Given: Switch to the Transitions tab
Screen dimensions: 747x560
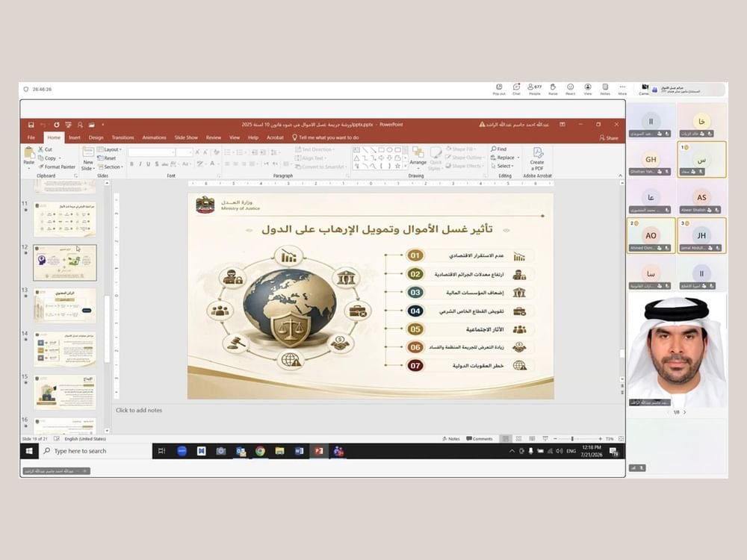Looking at the screenshot, I should coord(123,137).
